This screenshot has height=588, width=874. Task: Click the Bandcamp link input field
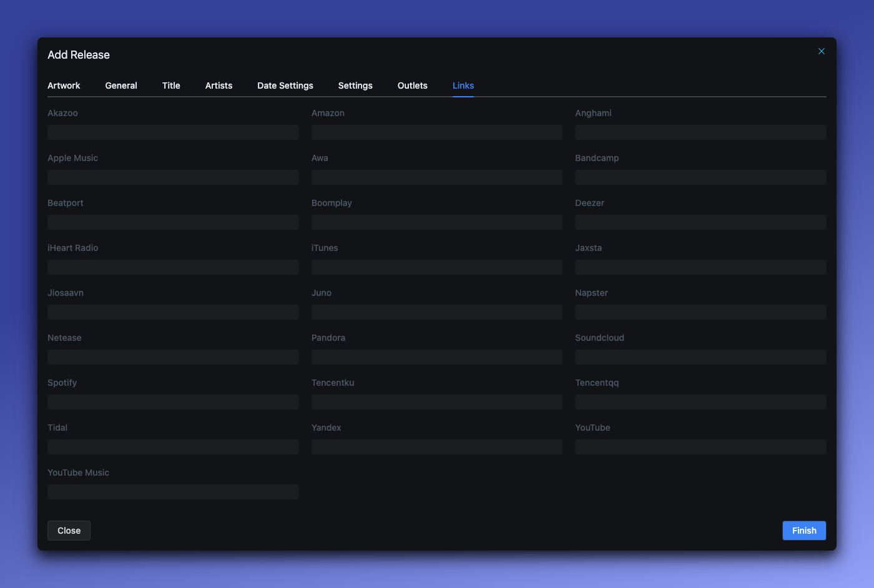700,177
